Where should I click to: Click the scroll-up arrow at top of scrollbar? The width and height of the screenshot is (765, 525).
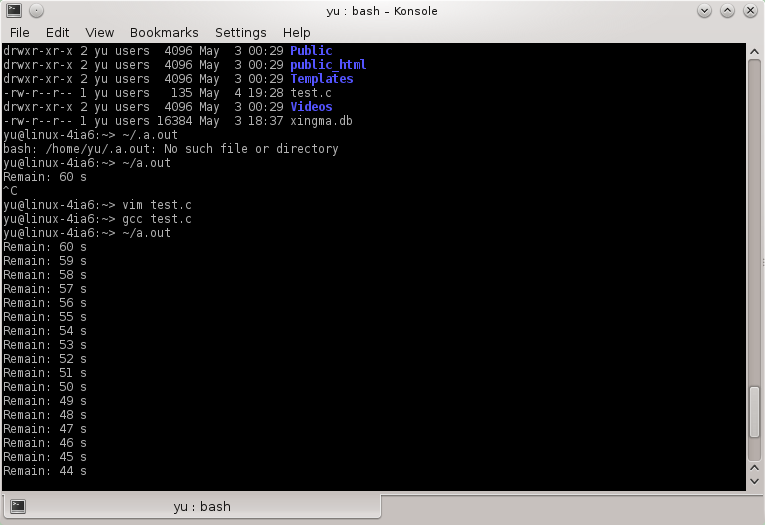click(x=756, y=50)
